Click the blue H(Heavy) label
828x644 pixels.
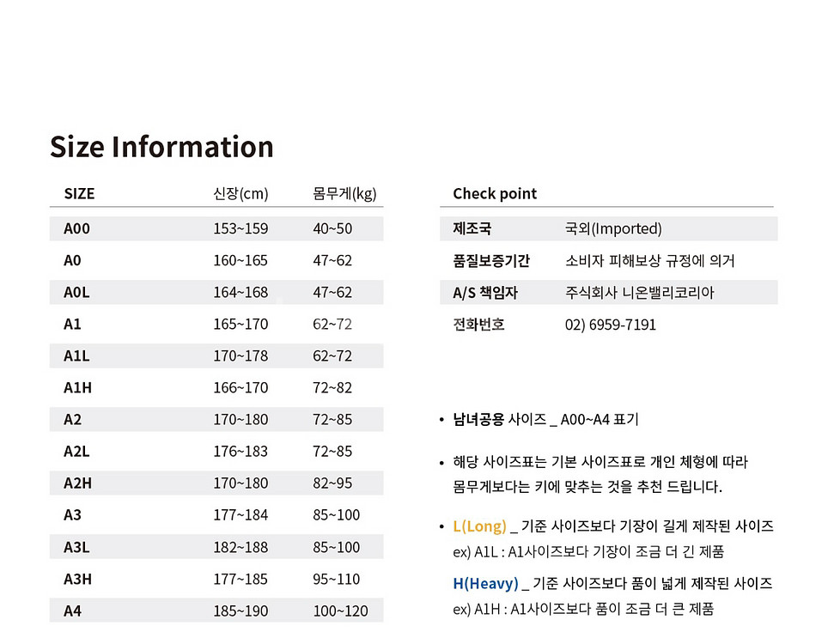485,583
